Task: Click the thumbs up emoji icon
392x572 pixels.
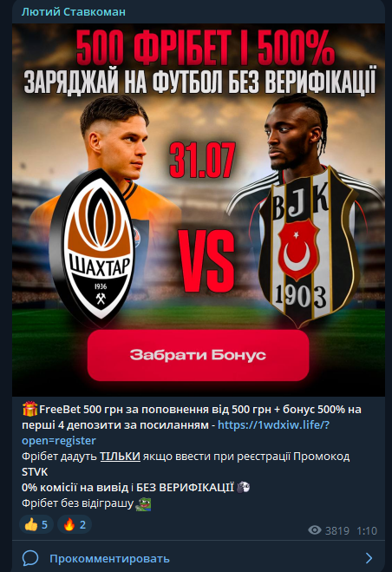Action: 31,525
